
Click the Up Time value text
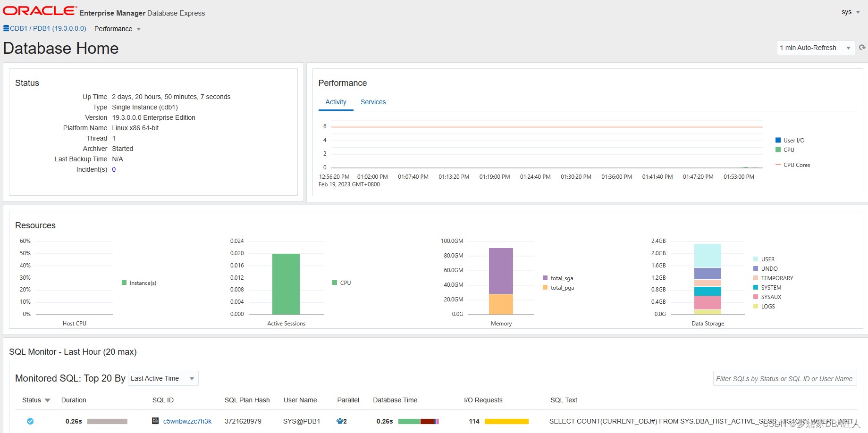coord(171,97)
